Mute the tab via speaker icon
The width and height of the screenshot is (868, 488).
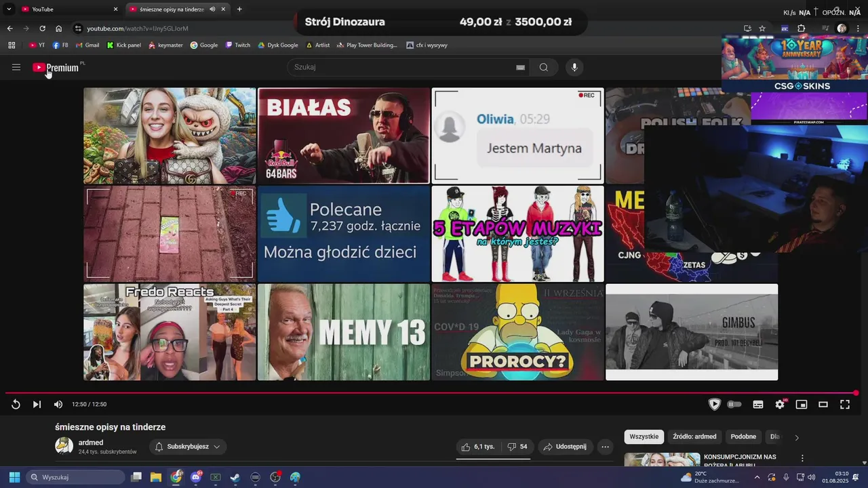pyautogui.click(x=212, y=9)
